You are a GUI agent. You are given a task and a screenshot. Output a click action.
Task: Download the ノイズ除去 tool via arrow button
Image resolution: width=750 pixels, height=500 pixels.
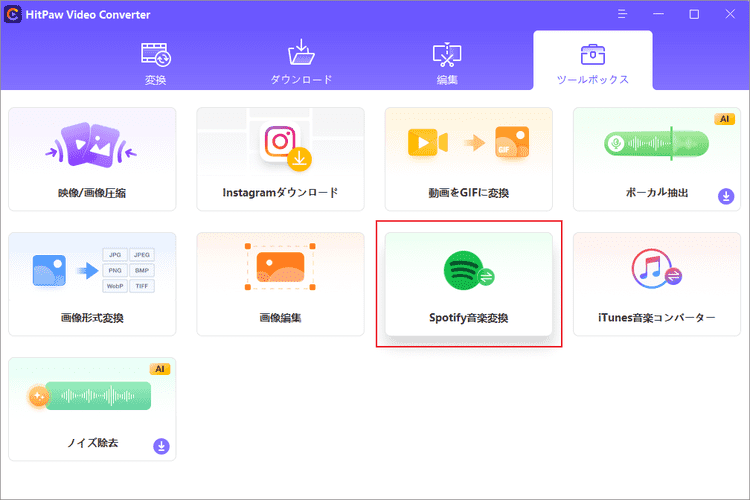pyautogui.click(x=161, y=446)
